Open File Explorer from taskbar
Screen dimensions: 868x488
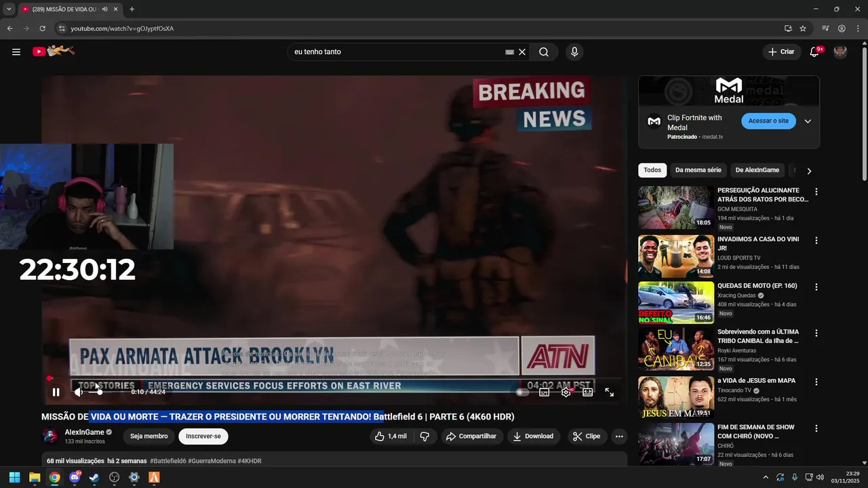pos(35,477)
